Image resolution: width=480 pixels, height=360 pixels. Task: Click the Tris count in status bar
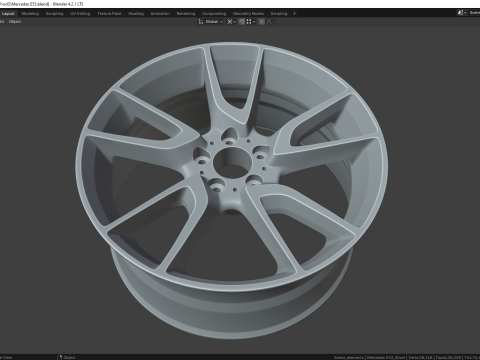(473, 357)
